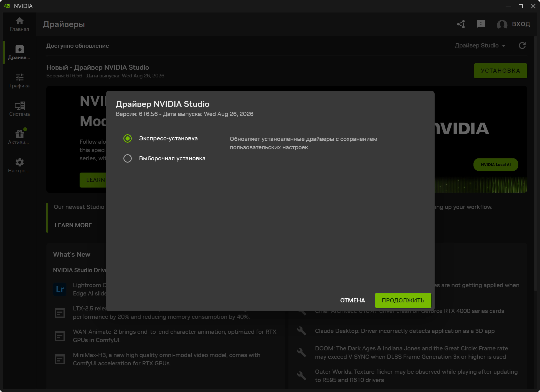Click the MiniMax-H3 news text

(167, 359)
